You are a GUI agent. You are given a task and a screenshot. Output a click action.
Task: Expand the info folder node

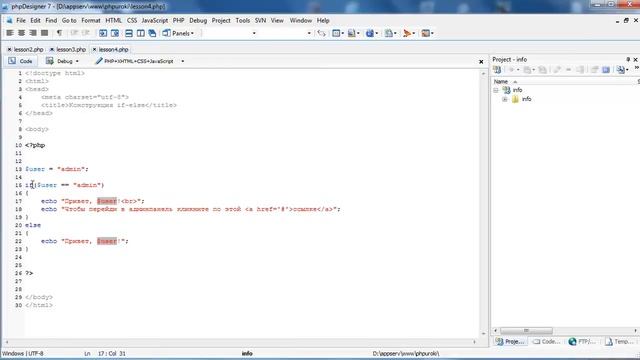[505, 99]
